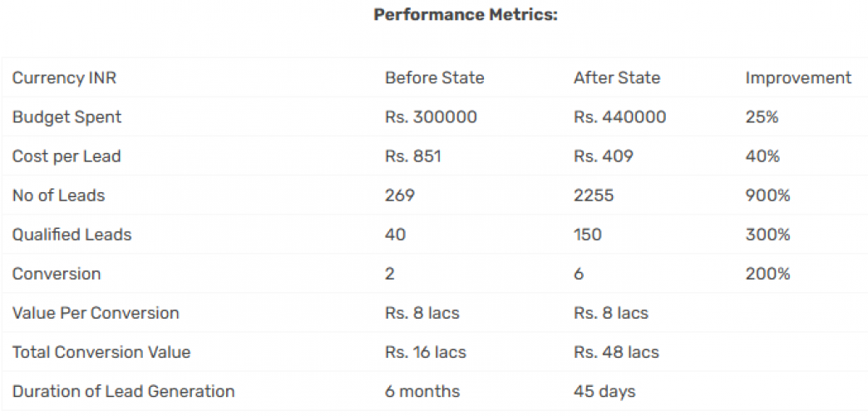Image resolution: width=868 pixels, height=416 pixels.
Task: Select the Currency INR header cell
Action: (65, 78)
